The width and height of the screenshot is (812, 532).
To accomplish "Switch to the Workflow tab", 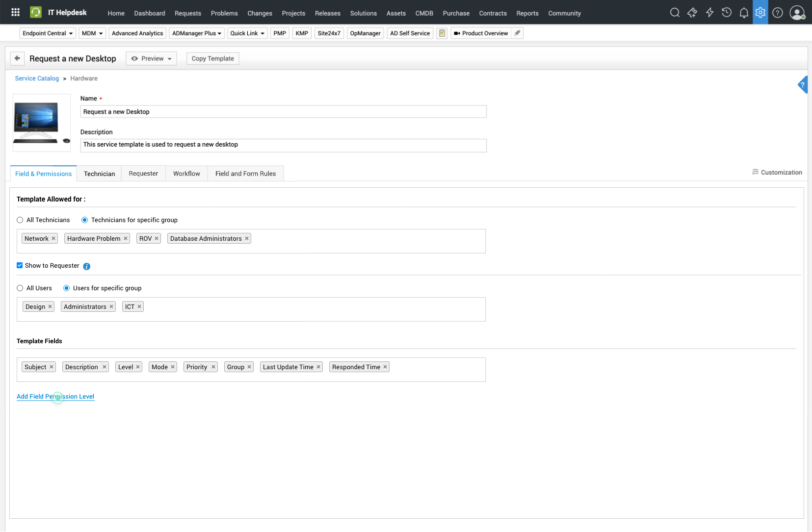I will pyautogui.click(x=186, y=174).
